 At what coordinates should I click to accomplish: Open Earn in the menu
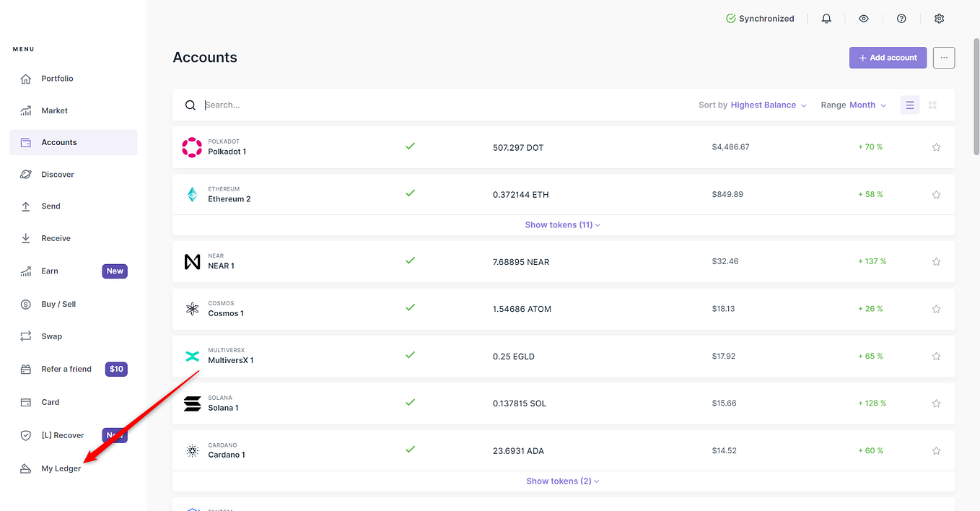pos(74,271)
